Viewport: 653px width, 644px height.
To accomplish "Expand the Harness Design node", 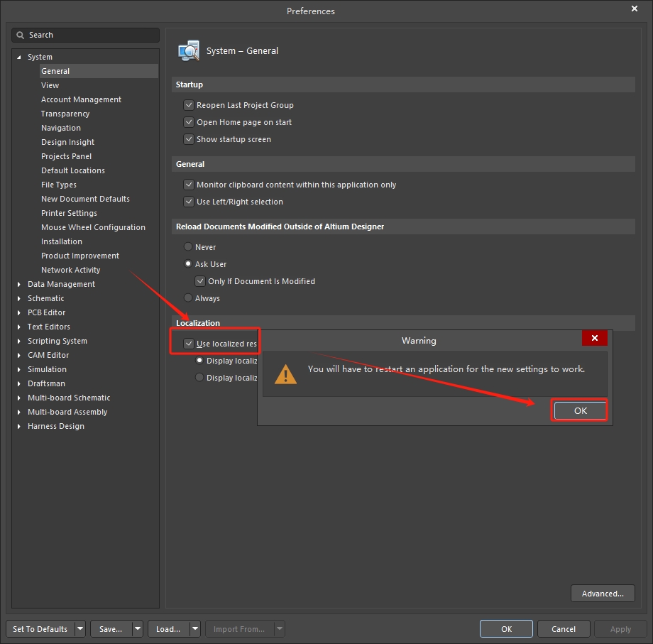I will 18,426.
